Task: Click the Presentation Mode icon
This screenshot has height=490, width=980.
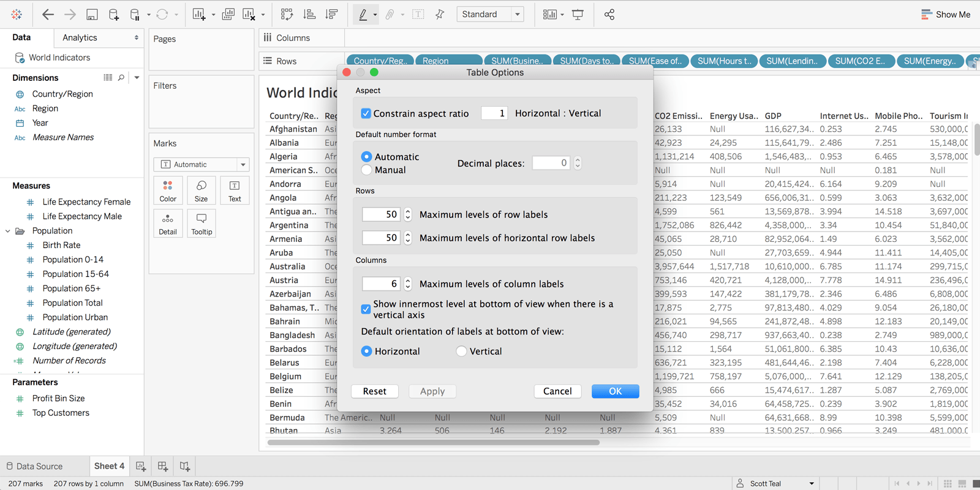Action: 578,15
